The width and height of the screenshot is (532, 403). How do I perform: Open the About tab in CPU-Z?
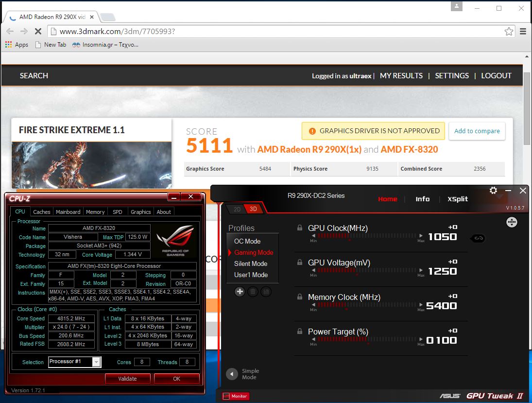click(x=164, y=212)
